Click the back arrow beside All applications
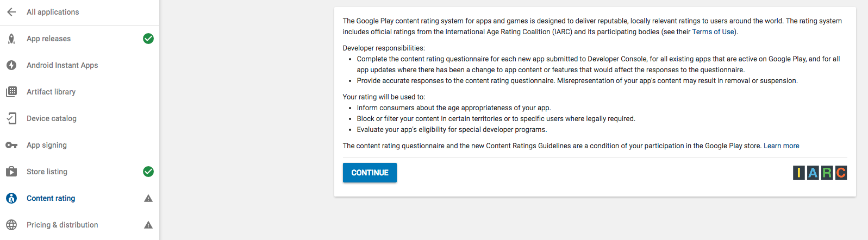 11,12
